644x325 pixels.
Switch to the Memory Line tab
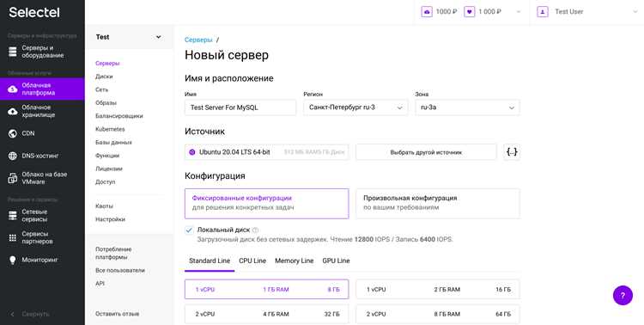pos(294,261)
